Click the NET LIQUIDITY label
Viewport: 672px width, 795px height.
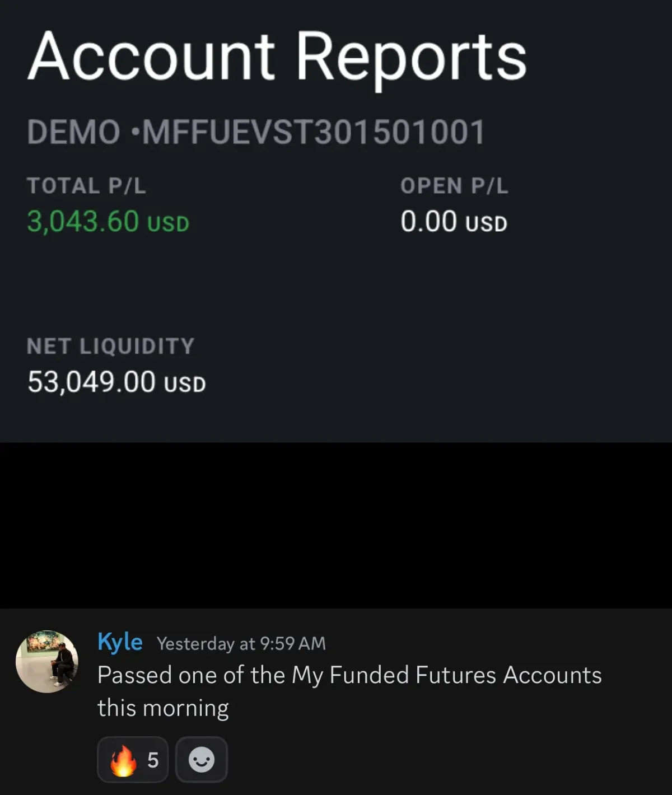click(110, 346)
